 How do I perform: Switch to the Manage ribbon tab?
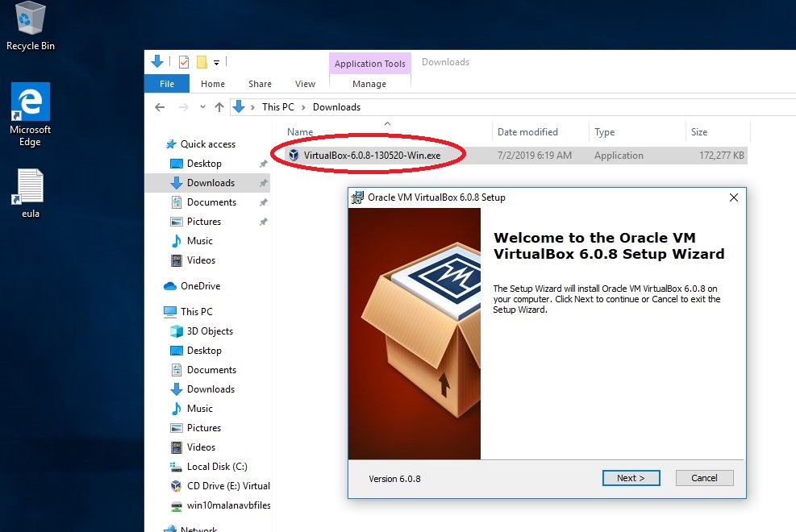pyautogui.click(x=370, y=83)
